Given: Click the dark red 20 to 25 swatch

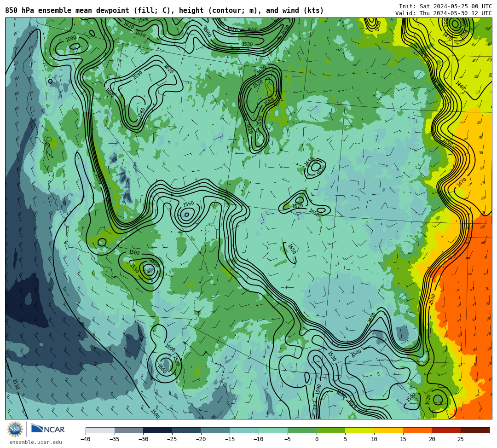Looking at the screenshot, I should [446, 430].
